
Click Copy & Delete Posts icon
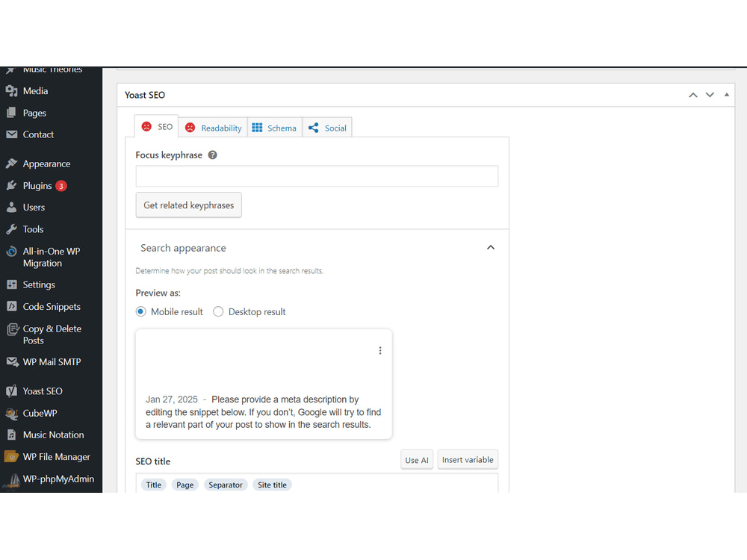coord(13,329)
